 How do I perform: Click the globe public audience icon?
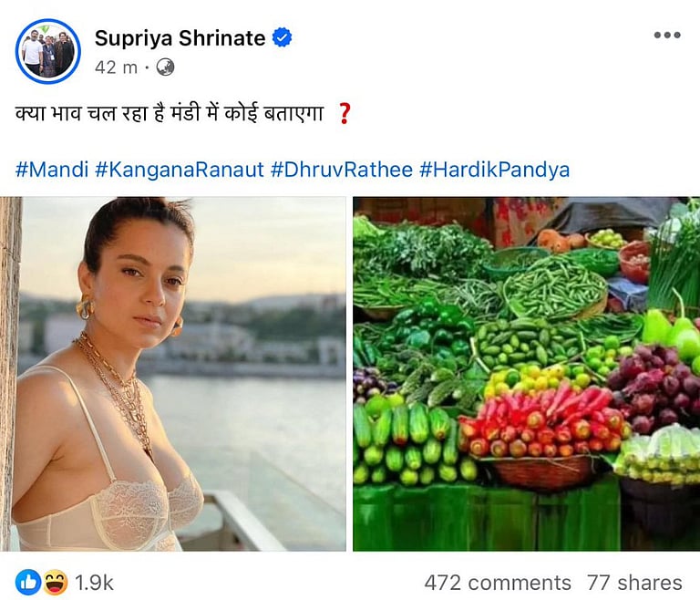click(165, 67)
